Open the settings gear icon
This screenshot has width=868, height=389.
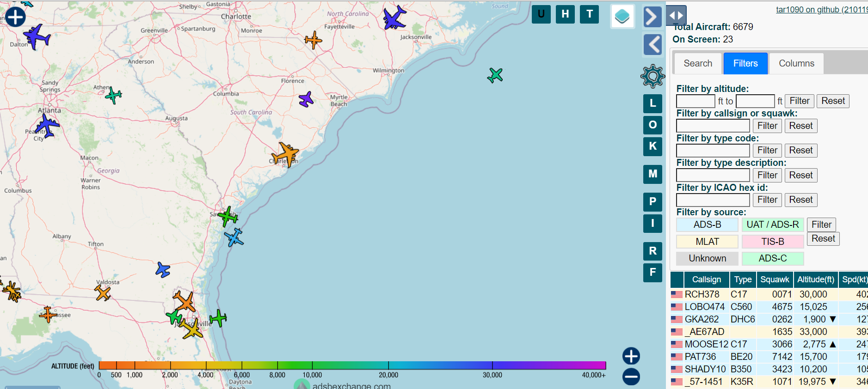click(653, 76)
